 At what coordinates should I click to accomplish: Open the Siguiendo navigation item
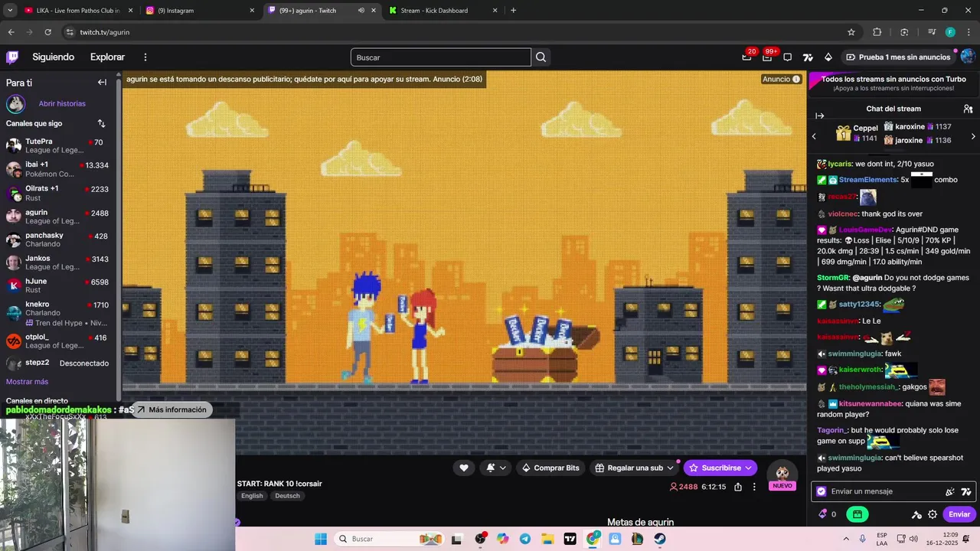coord(53,57)
